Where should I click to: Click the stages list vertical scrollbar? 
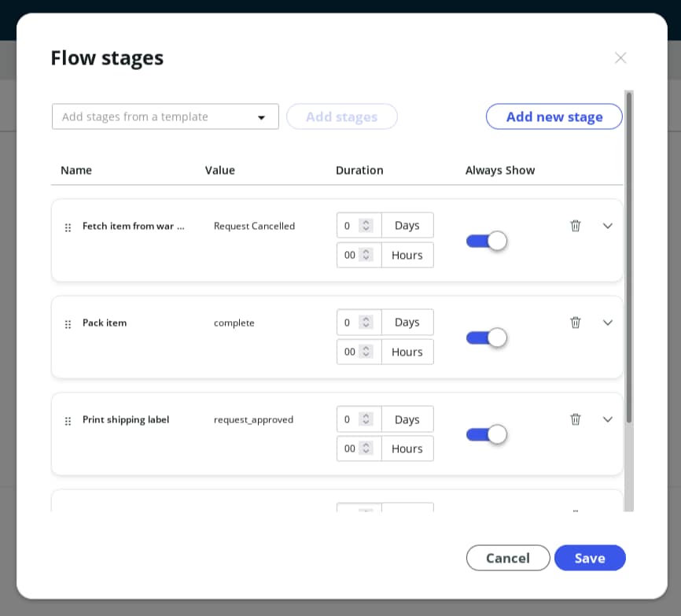pyautogui.click(x=629, y=257)
